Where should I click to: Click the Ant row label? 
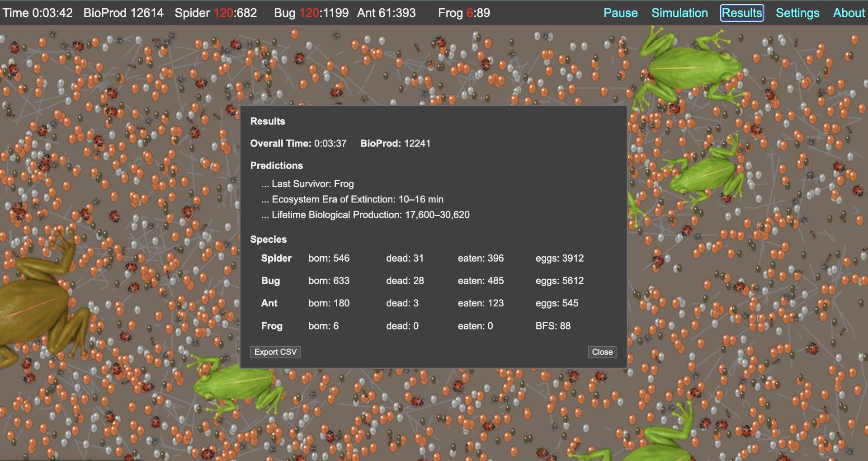coord(269,303)
